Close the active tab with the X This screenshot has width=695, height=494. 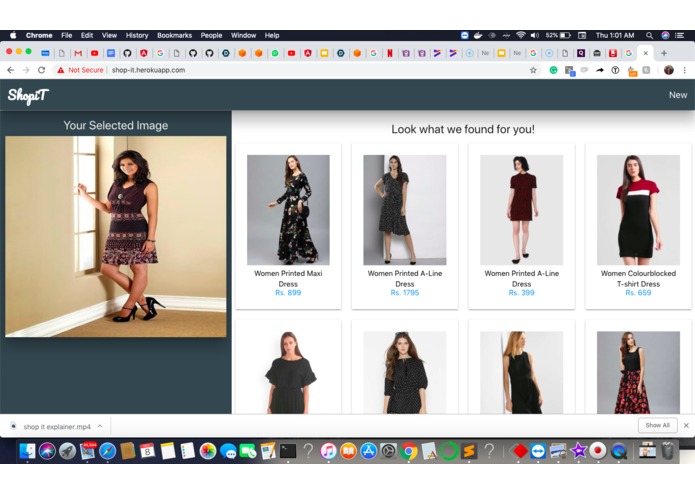coord(646,53)
